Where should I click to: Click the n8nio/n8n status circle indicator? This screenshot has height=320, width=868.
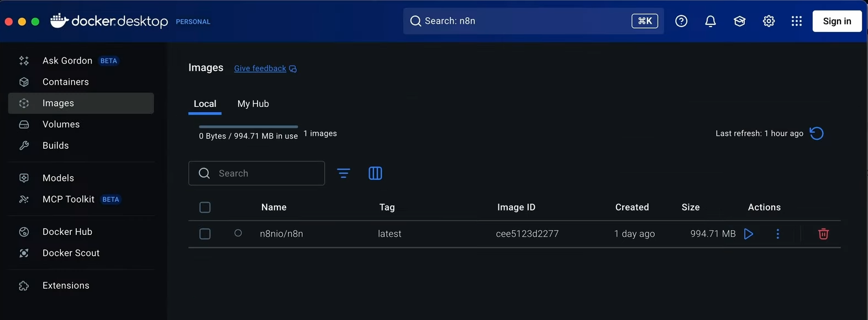[x=238, y=233]
